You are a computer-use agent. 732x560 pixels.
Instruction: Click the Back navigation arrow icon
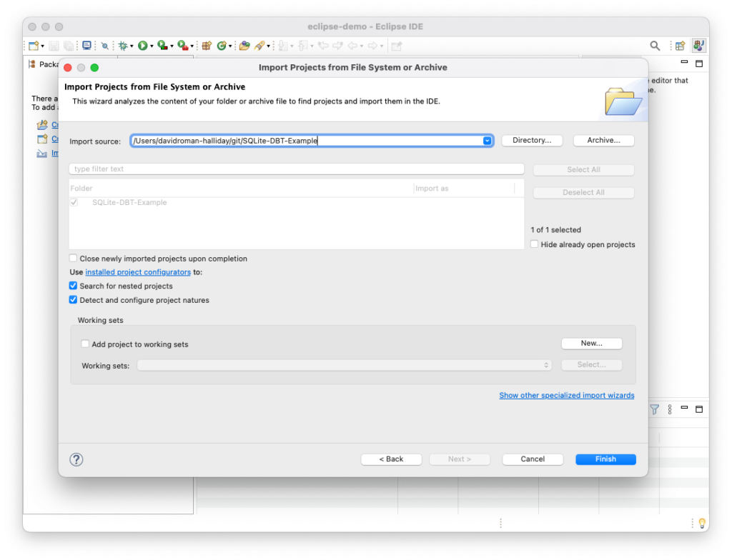click(x=353, y=46)
